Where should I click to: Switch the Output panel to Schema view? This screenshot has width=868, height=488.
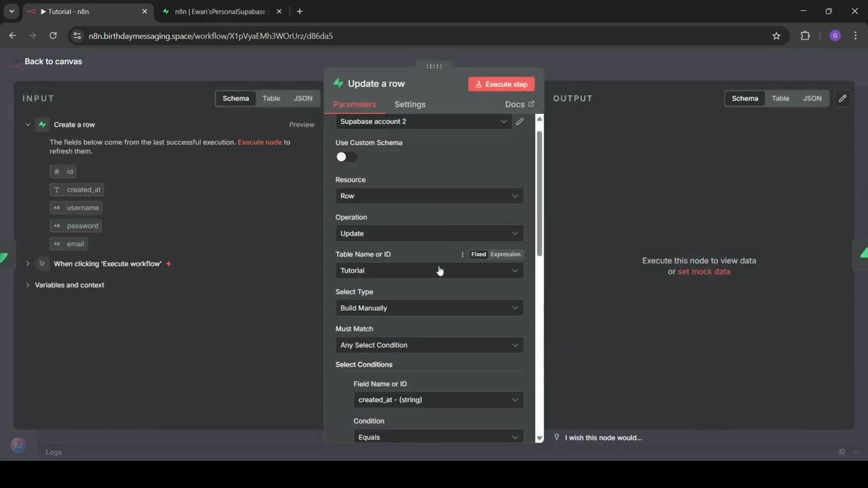[745, 98]
